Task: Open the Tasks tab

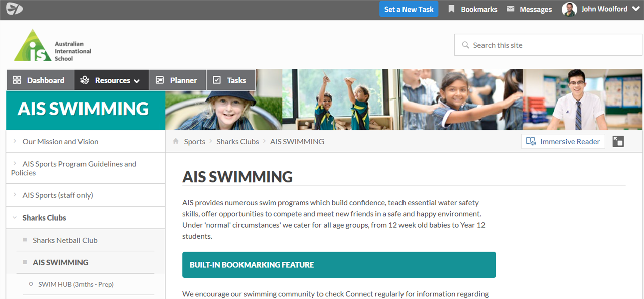Action: pyautogui.click(x=231, y=80)
